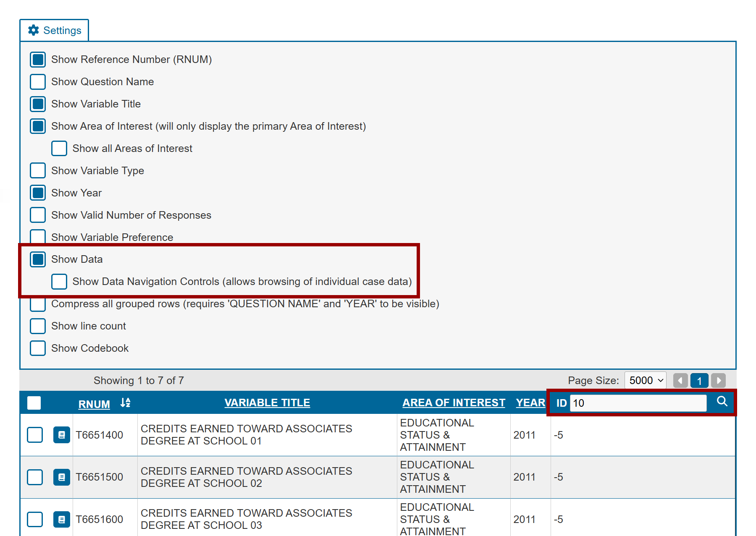The height and width of the screenshot is (536, 756).
Task: Select page 1 button
Action: click(x=699, y=381)
